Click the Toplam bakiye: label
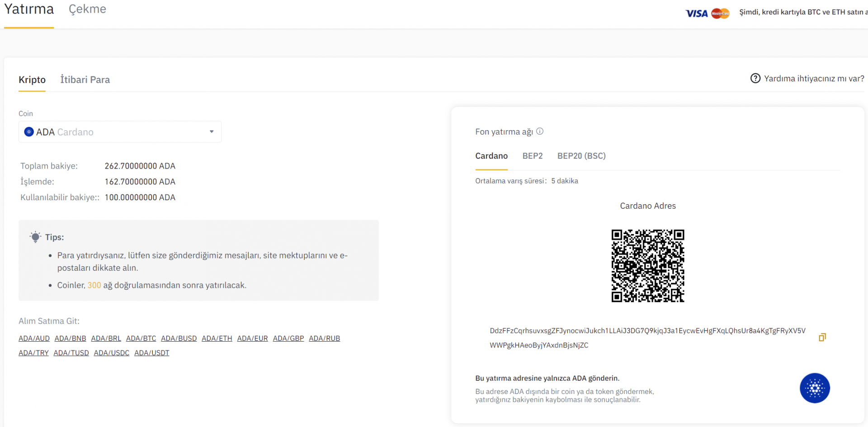The height and width of the screenshot is (427, 868). pos(49,166)
